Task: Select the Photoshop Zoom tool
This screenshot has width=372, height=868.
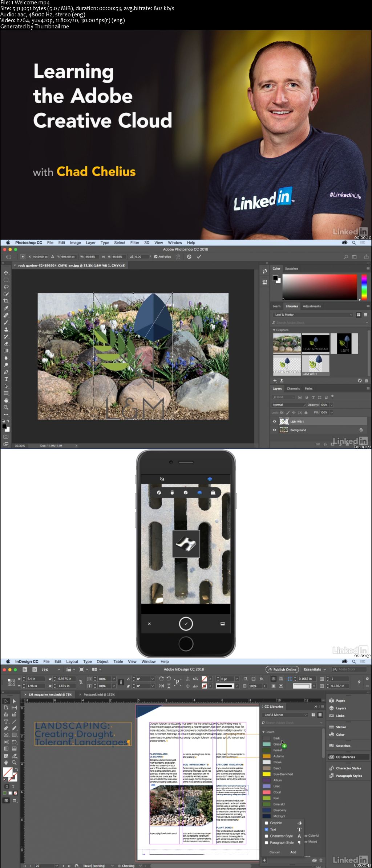Action: tap(6, 408)
